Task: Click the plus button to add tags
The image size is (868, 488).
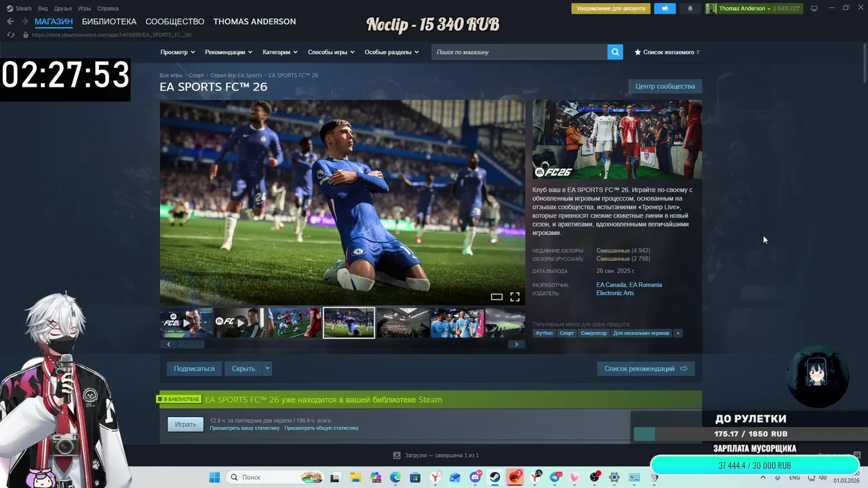Action: [677, 333]
